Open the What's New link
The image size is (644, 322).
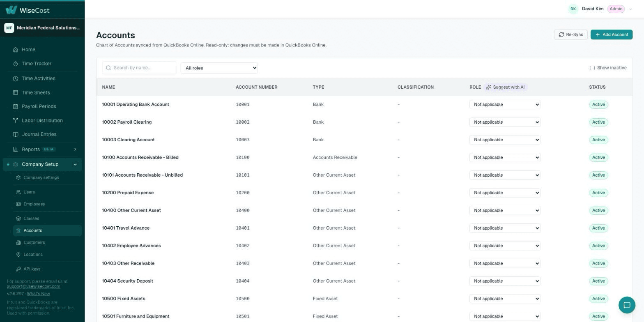coord(39,294)
